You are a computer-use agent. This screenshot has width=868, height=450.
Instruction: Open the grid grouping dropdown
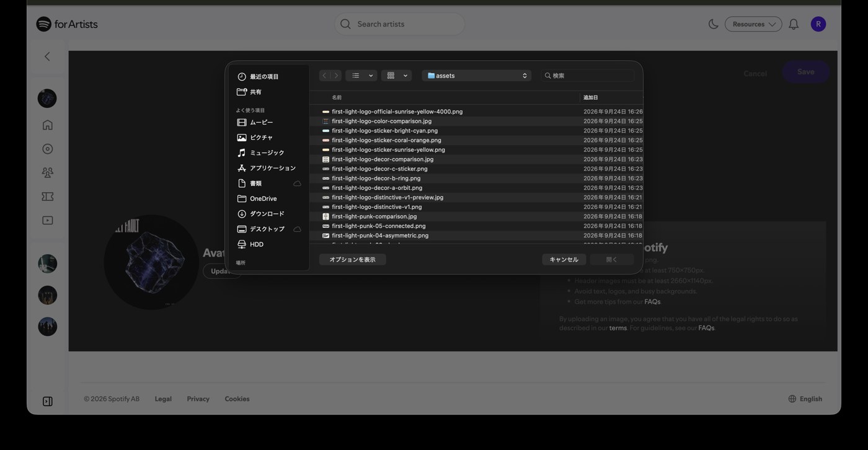click(x=396, y=76)
